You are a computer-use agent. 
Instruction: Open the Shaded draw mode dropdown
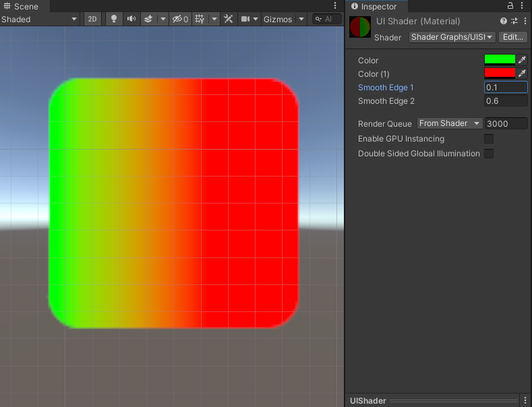point(39,20)
